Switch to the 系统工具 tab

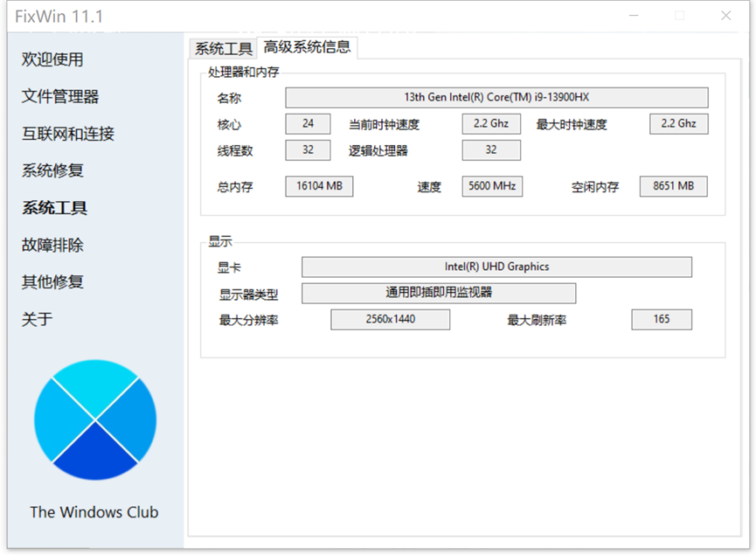pyautogui.click(x=223, y=48)
